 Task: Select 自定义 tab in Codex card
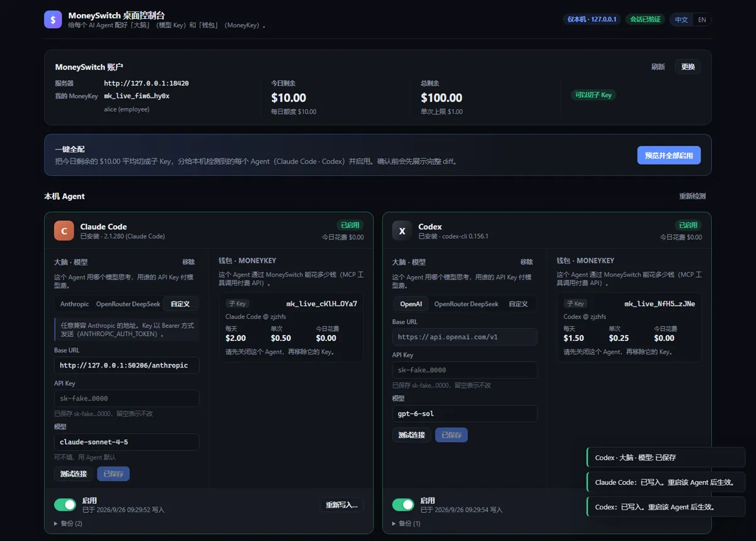click(518, 304)
